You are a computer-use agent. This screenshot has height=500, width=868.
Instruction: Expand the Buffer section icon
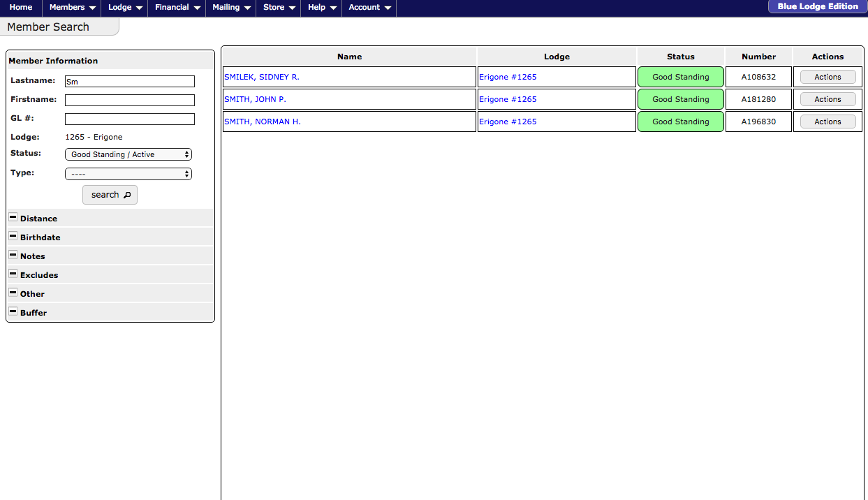point(13,312)
